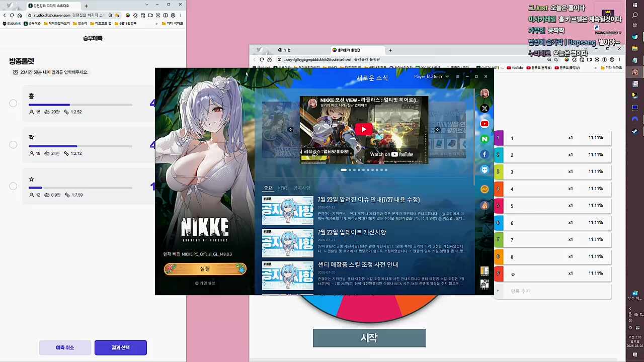Open the launcher hamburger menu icon
The image size is (644, 362).
[457, 76]
